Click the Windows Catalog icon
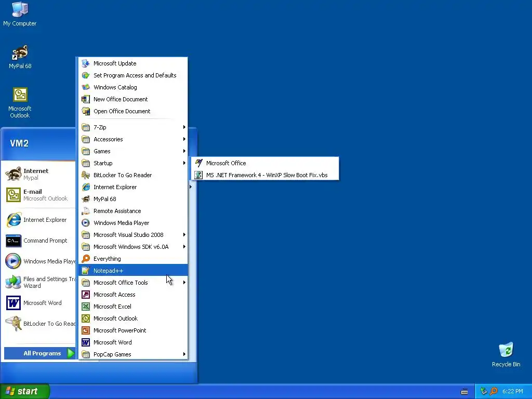 86,87
